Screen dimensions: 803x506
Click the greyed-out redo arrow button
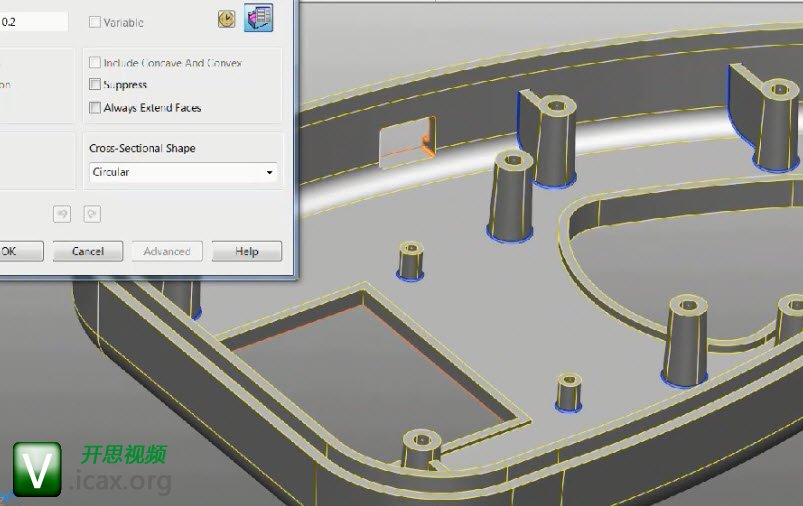[x=92, y=214]
